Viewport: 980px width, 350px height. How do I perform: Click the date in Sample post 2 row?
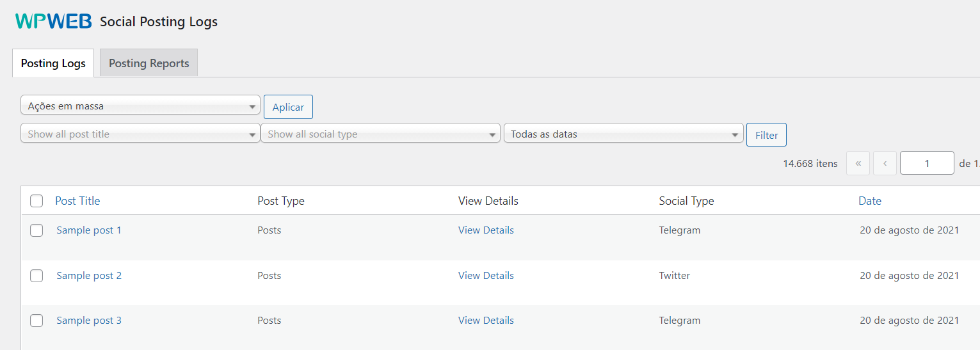(910, 276)
